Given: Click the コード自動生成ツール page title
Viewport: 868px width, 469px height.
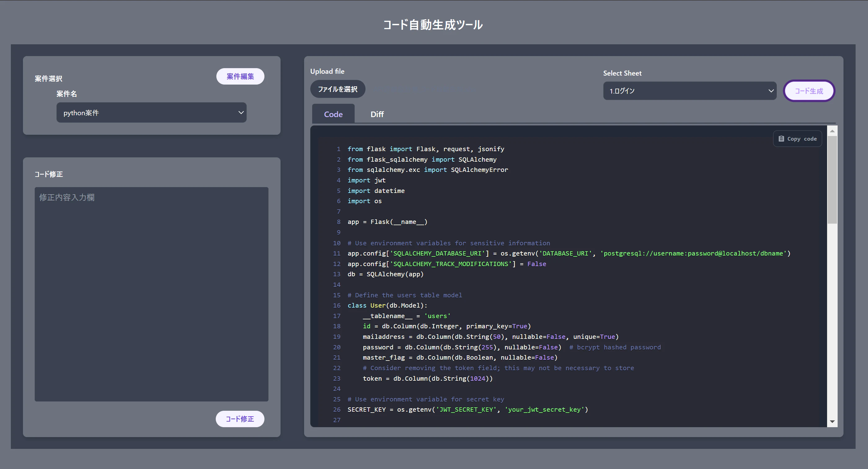Looking at the screenshot, I should pos(433,24).
